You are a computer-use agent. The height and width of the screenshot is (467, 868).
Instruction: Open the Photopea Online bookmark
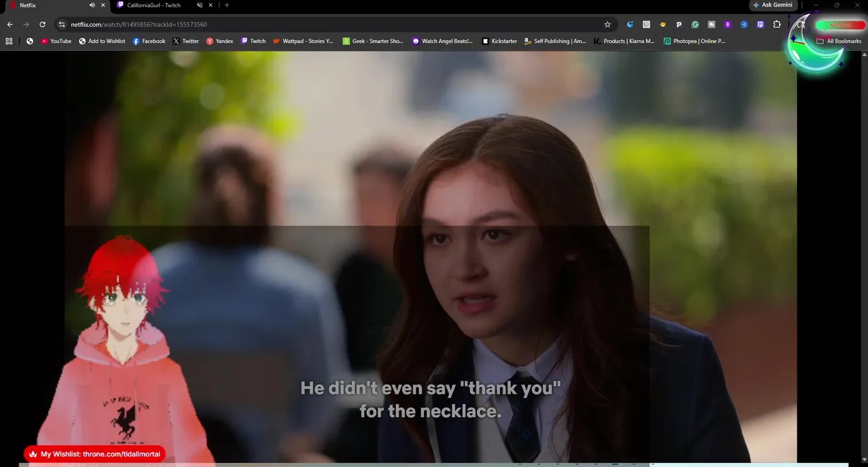(694, 41)
